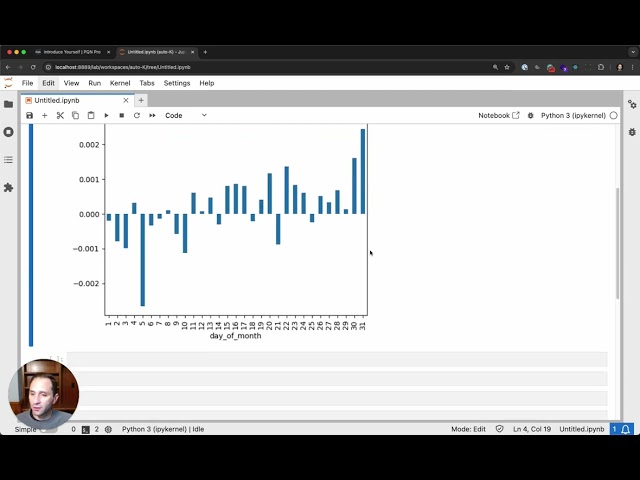Insert a new cell below with plus icon
640x480 pixels.
click(44, 116)
